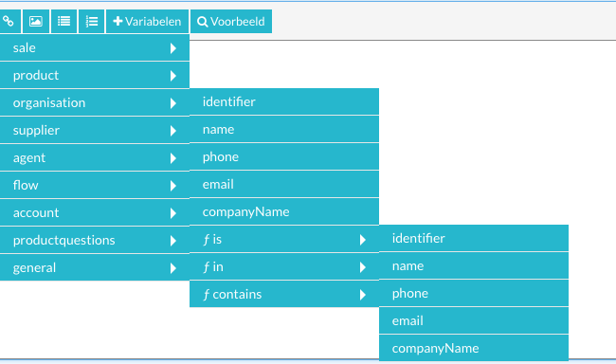Open the product submenu
Image resolution: width=616 pixels, height=364 pixels.
click(94, 76)
